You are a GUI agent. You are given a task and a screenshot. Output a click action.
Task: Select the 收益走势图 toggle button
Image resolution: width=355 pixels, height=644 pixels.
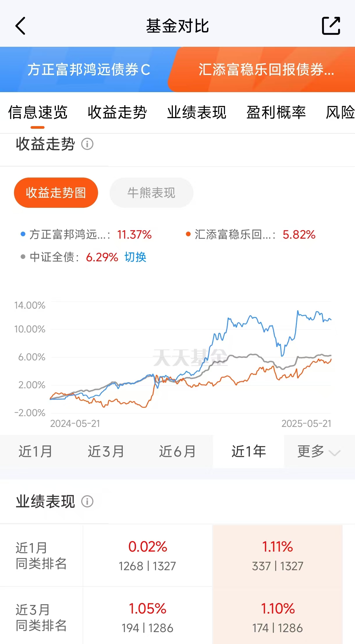(56, 193)
